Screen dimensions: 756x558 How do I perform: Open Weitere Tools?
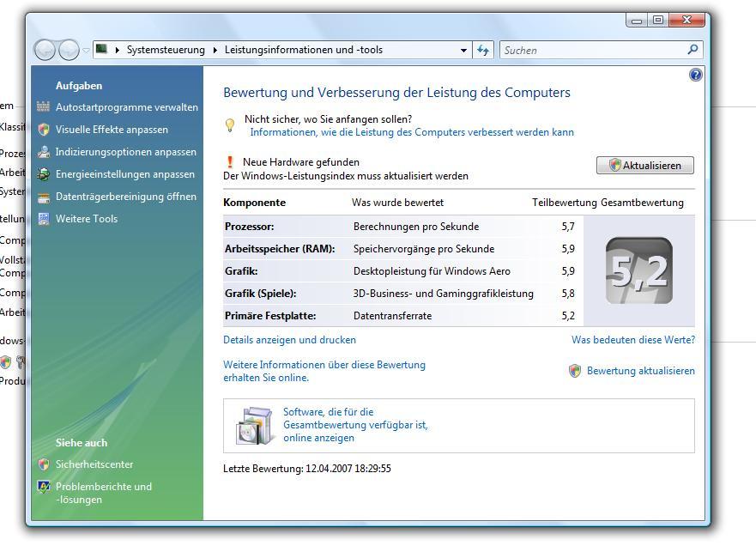[87, 219]
